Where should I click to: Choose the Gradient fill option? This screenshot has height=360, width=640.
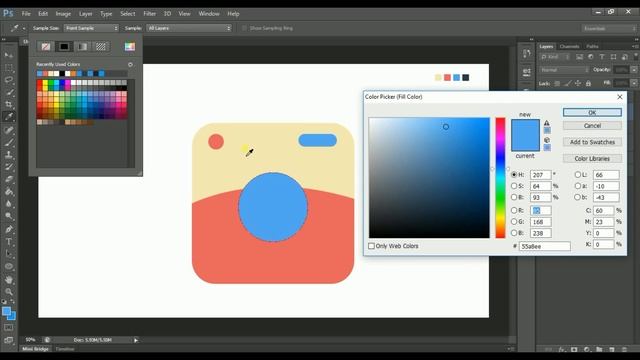(x=82, y=47)
